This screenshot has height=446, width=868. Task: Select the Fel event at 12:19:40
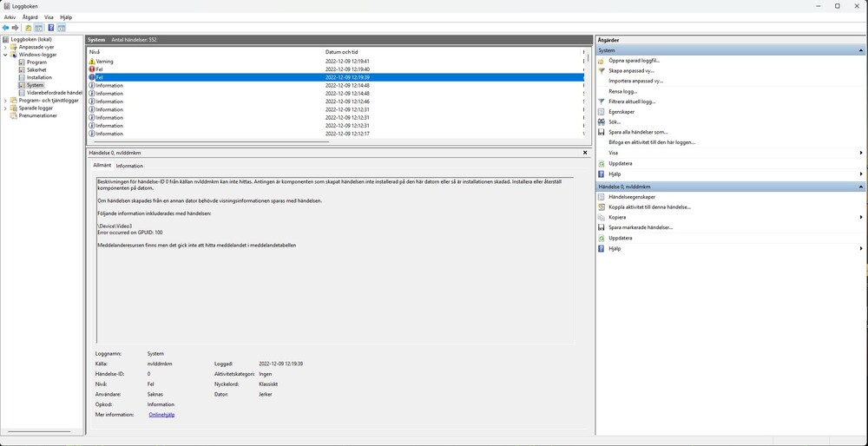tap(335, 69)
